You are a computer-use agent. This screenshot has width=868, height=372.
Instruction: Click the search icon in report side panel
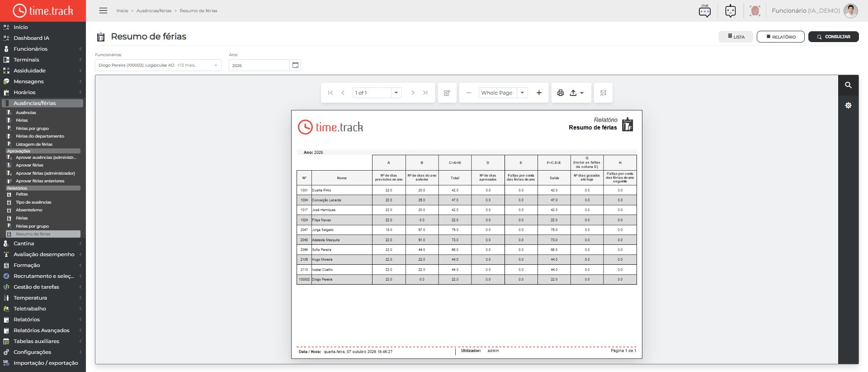(x=848, y=85)
